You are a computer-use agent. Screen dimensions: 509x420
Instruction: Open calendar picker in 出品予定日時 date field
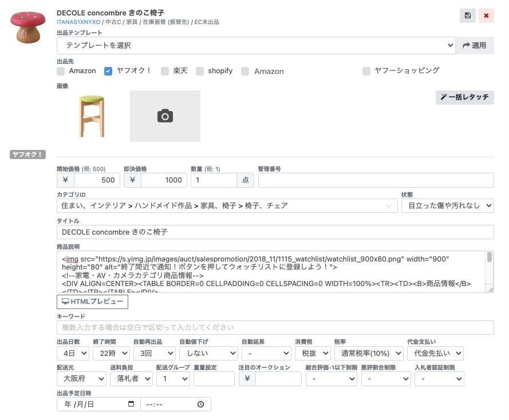pyautogui.click(x=131, y=404)
